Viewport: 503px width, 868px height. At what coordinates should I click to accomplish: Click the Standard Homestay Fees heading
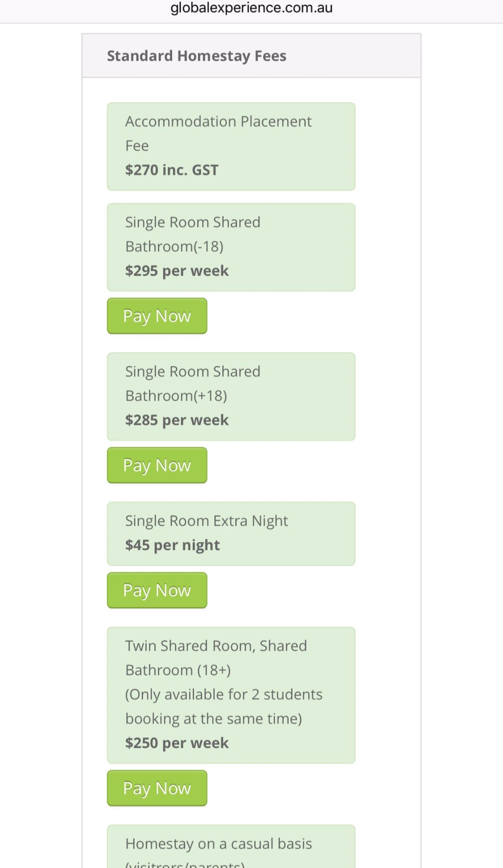pyautogui.click(x=196, y=56)
